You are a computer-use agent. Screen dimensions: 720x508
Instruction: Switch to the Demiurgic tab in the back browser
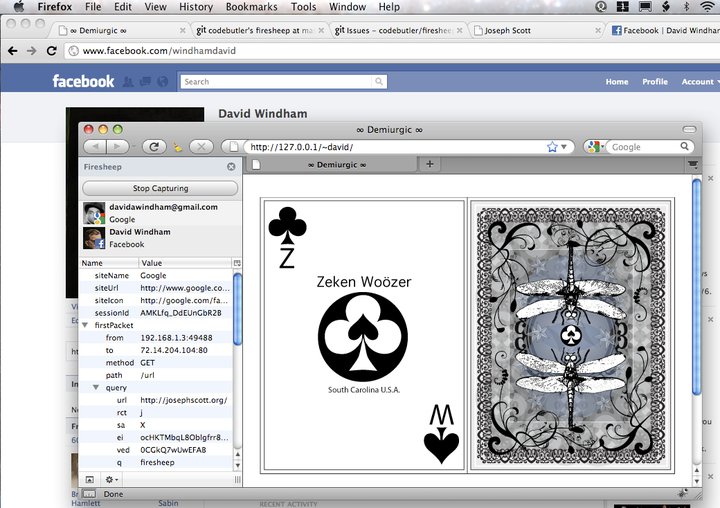122,30
